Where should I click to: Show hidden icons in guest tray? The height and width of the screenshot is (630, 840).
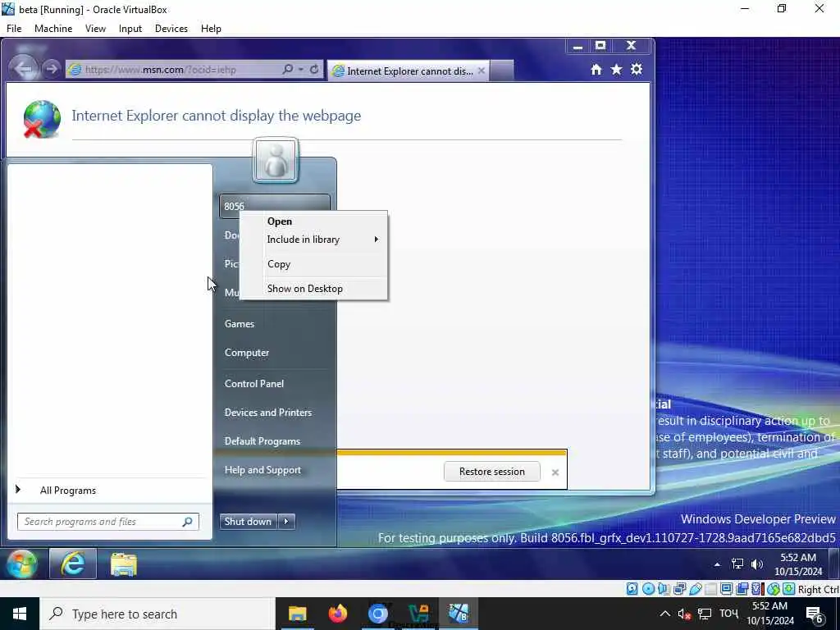[717, 564]
